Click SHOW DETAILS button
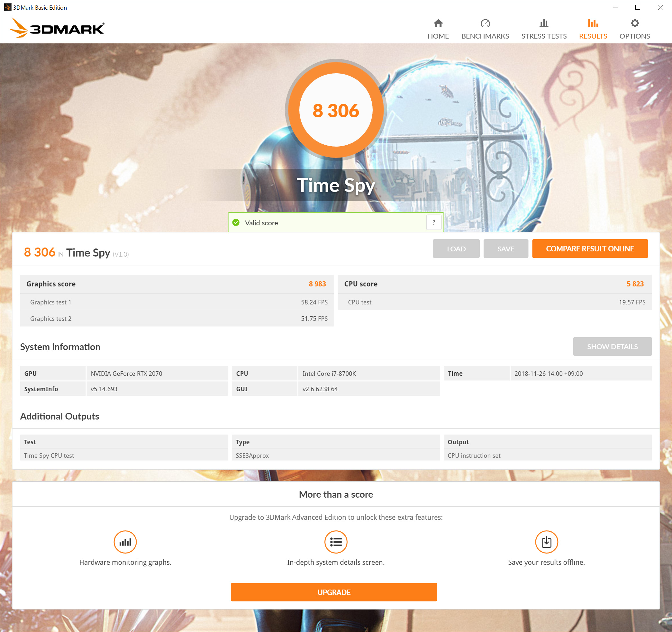Screen dimensions: 672x632 612,346
